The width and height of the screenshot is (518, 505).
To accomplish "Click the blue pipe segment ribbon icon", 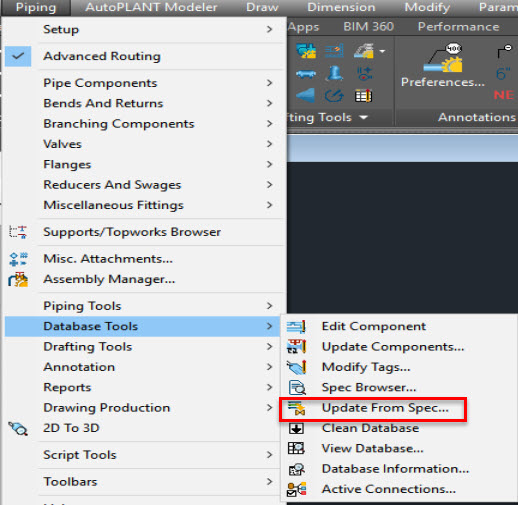I will (306, 74).
